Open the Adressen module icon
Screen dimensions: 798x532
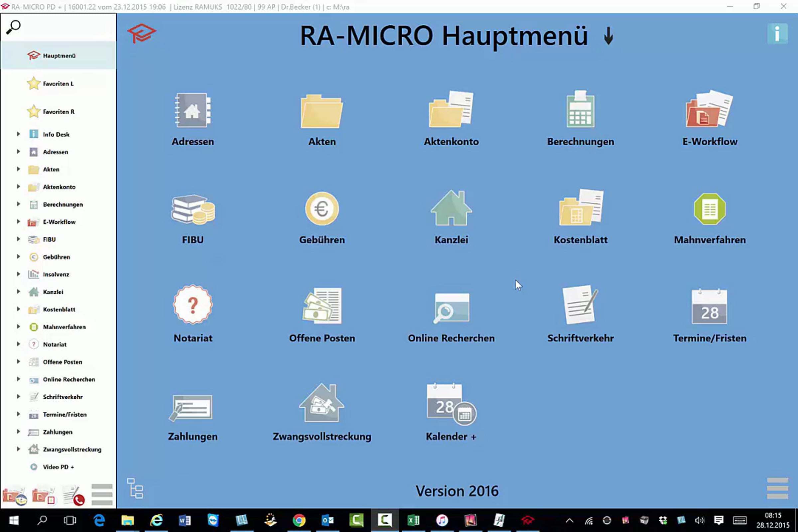(x=193, y=110)
